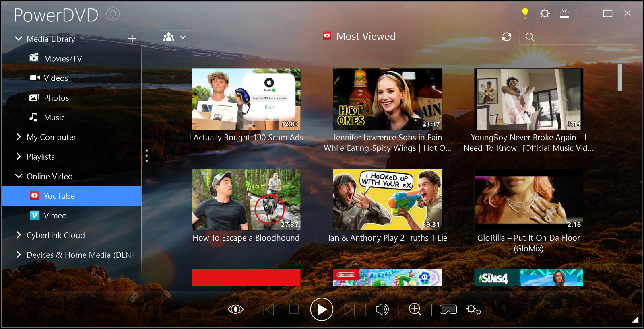Click the search magnifier icon
This screenshot has width=644, height=329.
click(x=530, y=37)
